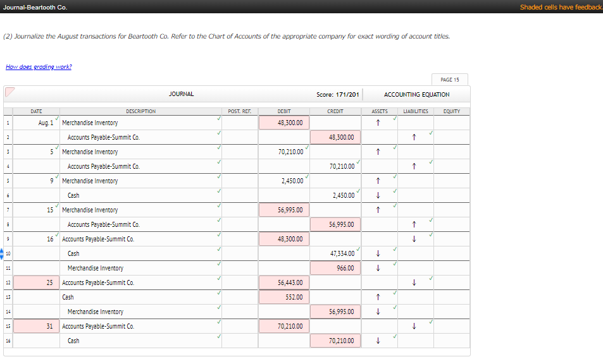Screen dimensions: 603x364
Task: Click the up arrow in Assets row 1
Action: tap(378, 123)
